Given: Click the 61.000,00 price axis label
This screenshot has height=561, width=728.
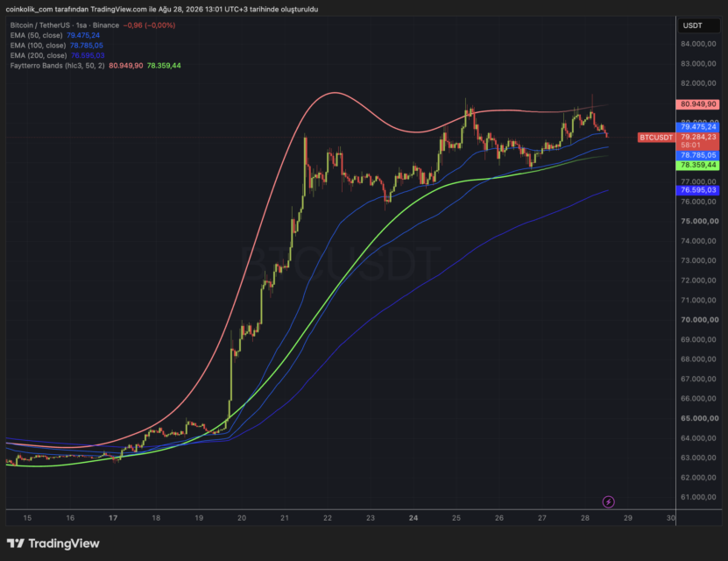Looking at the screenshot, I should pos(698,497).
